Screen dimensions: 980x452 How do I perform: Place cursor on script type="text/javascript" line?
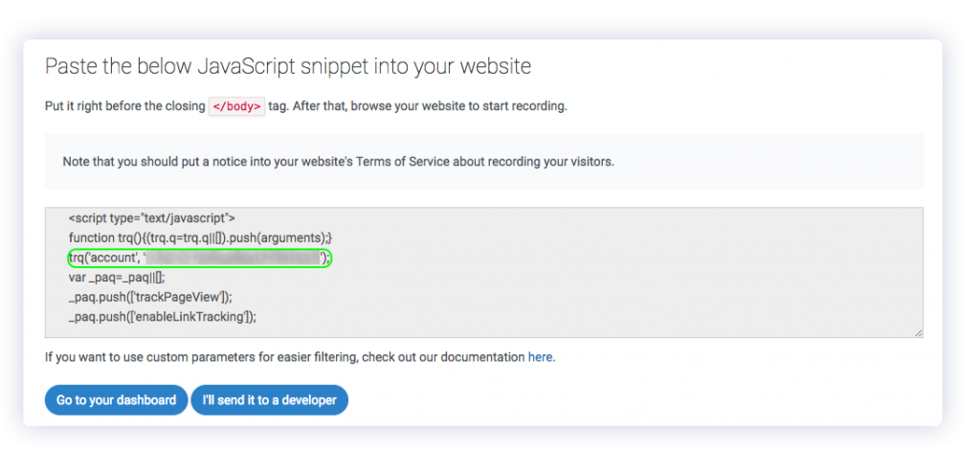(x=152, y=218)
